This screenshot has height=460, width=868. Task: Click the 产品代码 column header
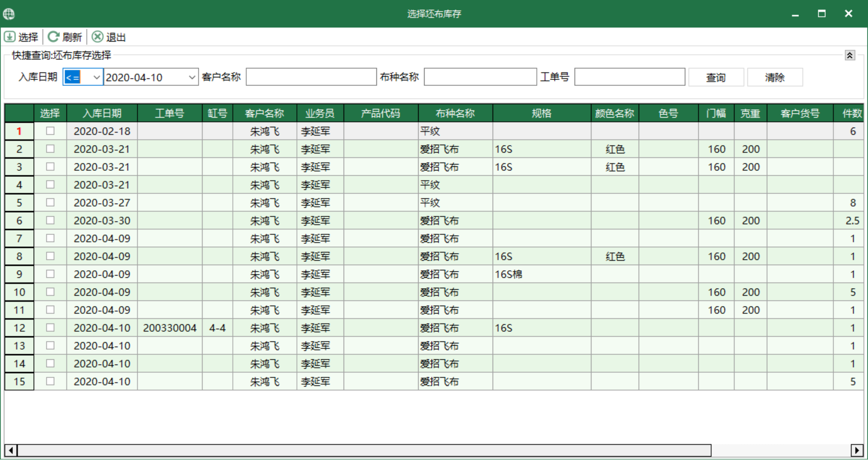(x=380, y=113)
